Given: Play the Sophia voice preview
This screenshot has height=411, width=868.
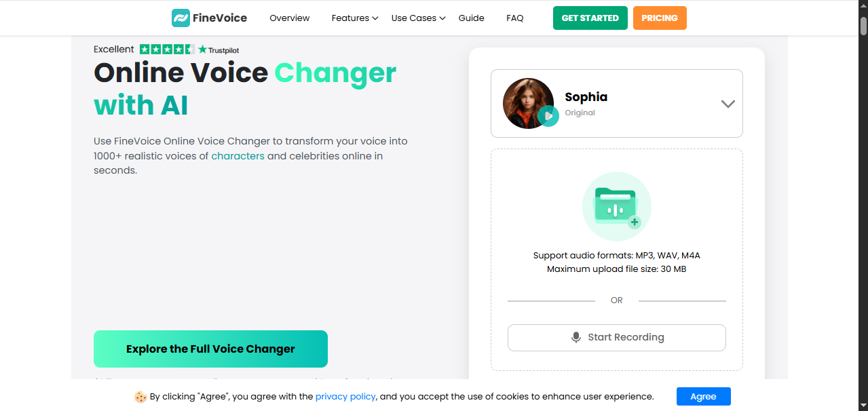Looking at the screenshot, I should tap(548, 116).
